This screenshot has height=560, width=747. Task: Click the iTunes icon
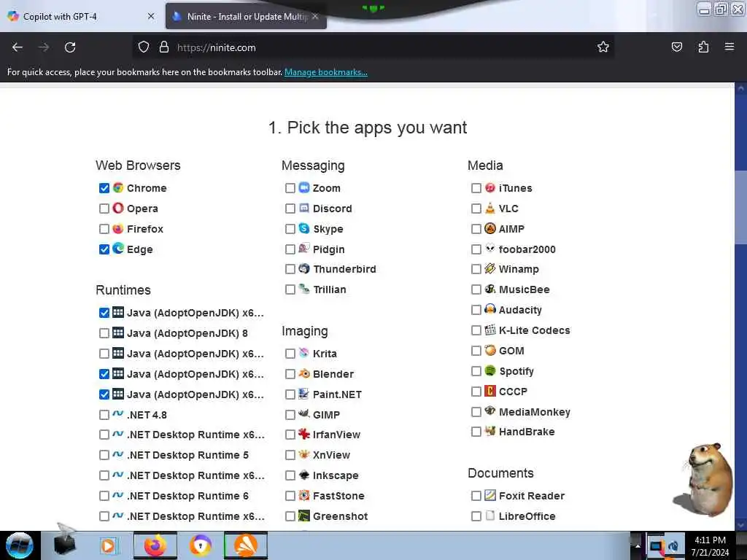489,187
